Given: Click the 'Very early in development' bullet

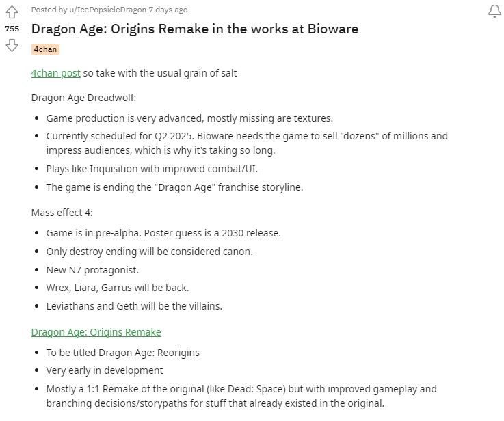Looking at the screenshot, I should click(x=105, y=370).
